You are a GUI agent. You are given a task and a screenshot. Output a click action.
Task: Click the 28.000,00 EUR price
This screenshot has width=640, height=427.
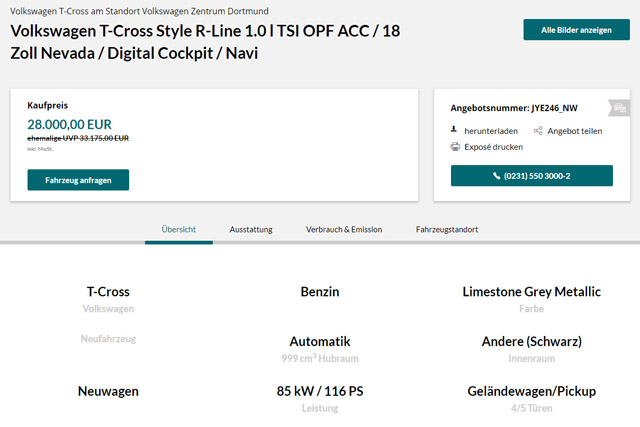[68, 124]
